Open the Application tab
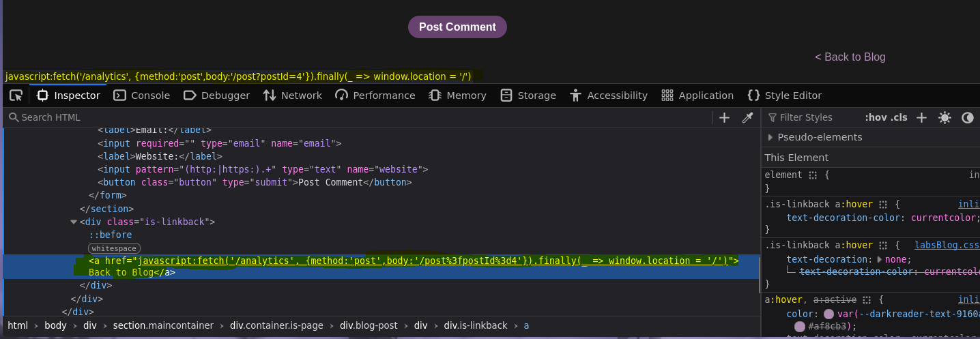 click(x=697, y=95)
